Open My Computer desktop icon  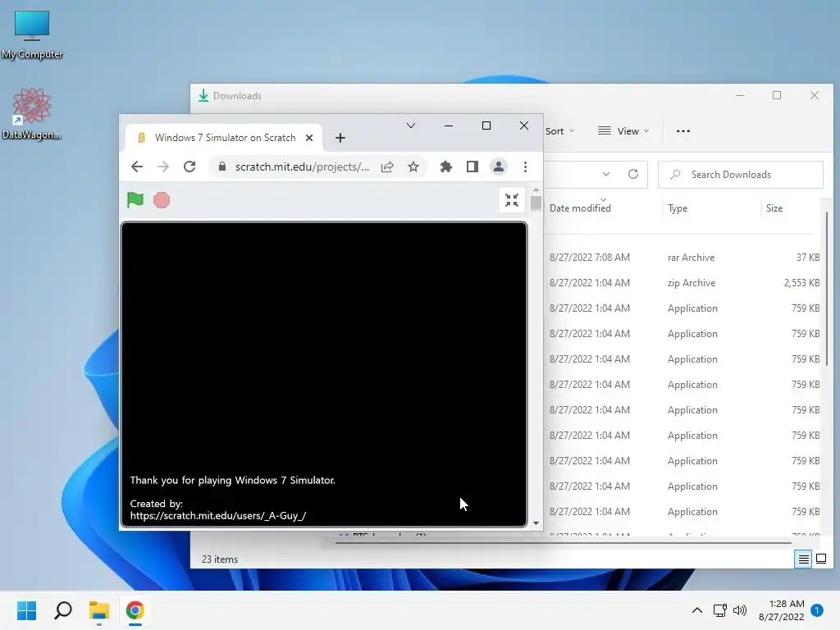coord(32,34)
